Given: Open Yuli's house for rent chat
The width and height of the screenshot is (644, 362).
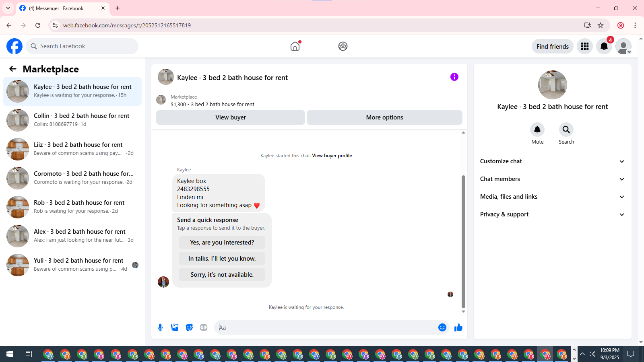Looking at the screenshot, I should [72, 265].
